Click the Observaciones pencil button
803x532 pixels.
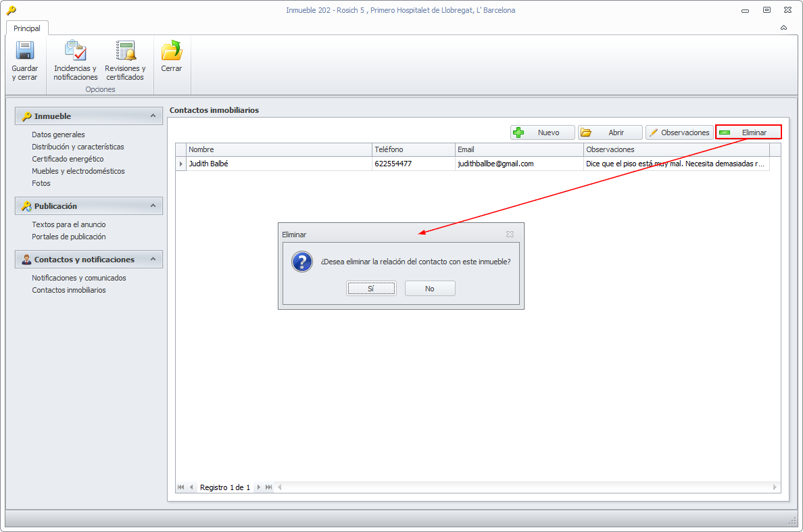[x=679, y=132]
